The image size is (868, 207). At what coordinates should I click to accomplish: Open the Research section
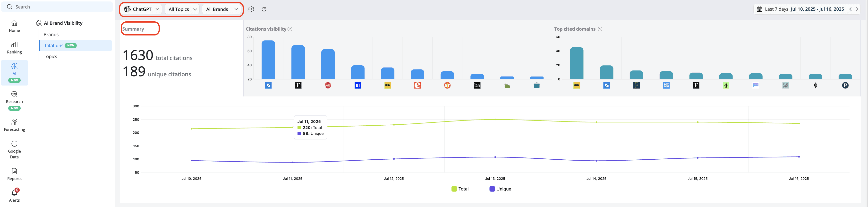[14, 101]
